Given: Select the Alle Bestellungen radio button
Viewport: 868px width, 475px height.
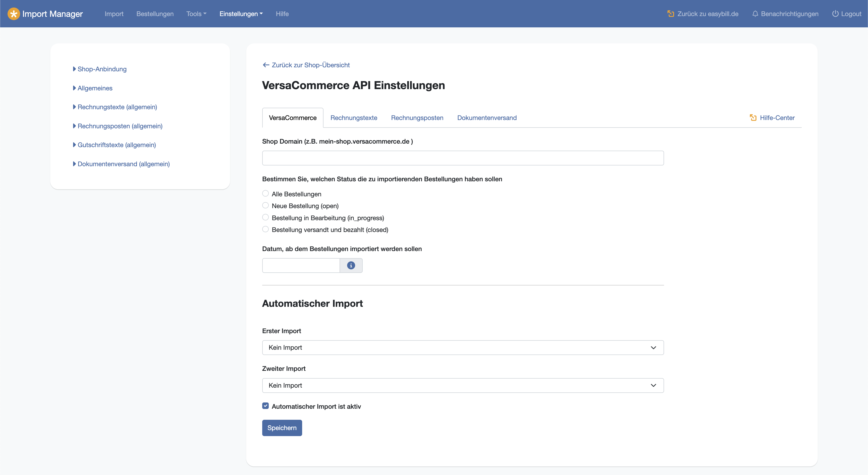Looking at the screenshot, I should point(265,193).
